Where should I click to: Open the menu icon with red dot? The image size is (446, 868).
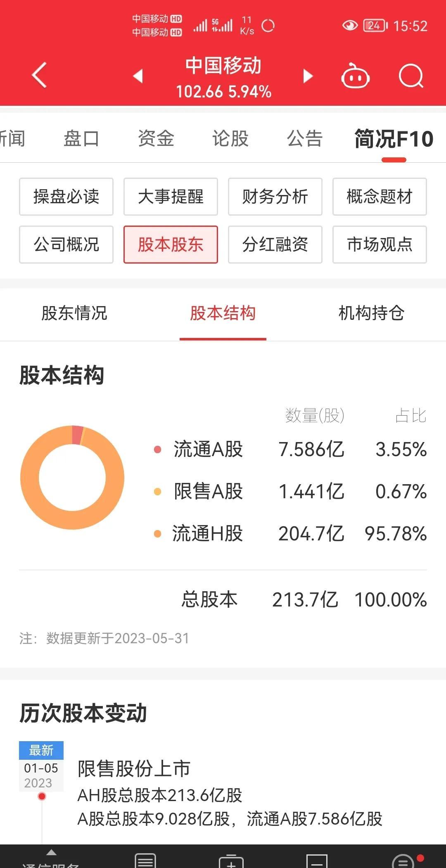point(403,861)
